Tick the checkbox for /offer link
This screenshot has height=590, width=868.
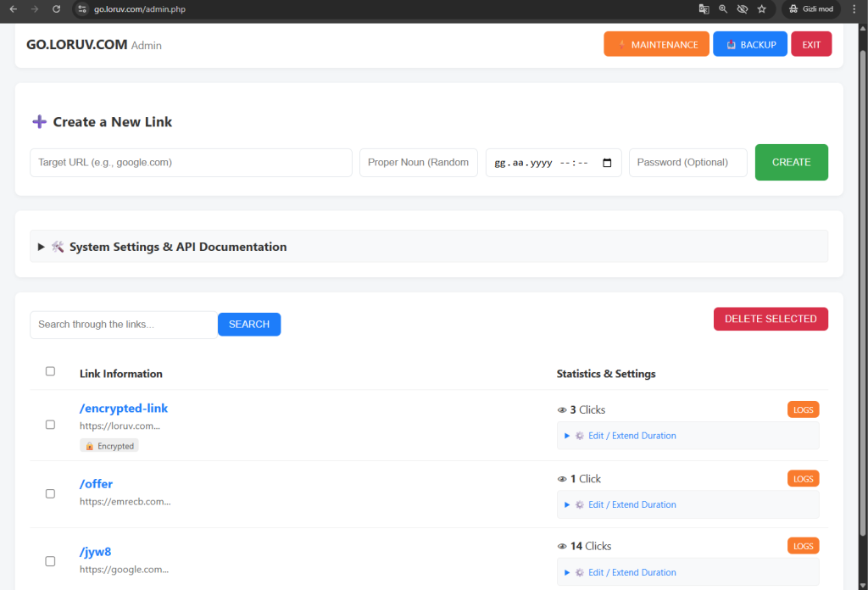[50, 493]
